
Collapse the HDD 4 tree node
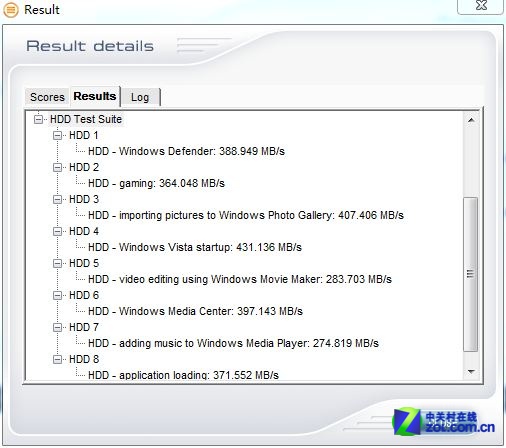58,231
